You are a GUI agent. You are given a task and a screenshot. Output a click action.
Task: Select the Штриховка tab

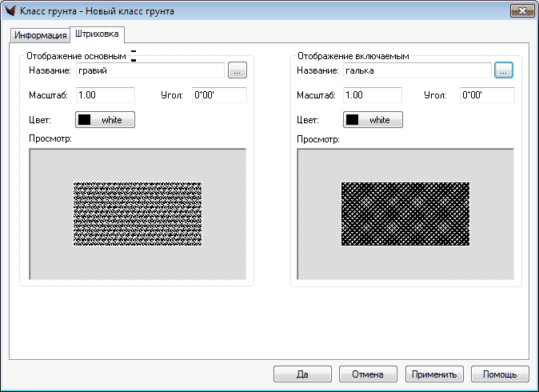pos(96,34)
